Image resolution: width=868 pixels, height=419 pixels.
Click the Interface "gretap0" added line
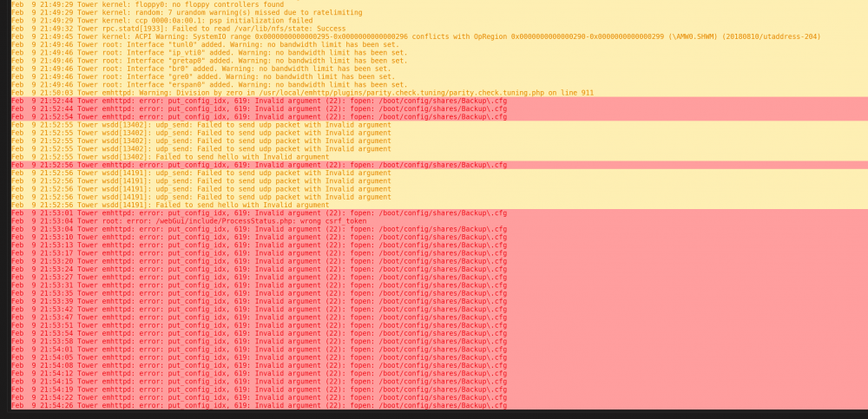[209, 61]
